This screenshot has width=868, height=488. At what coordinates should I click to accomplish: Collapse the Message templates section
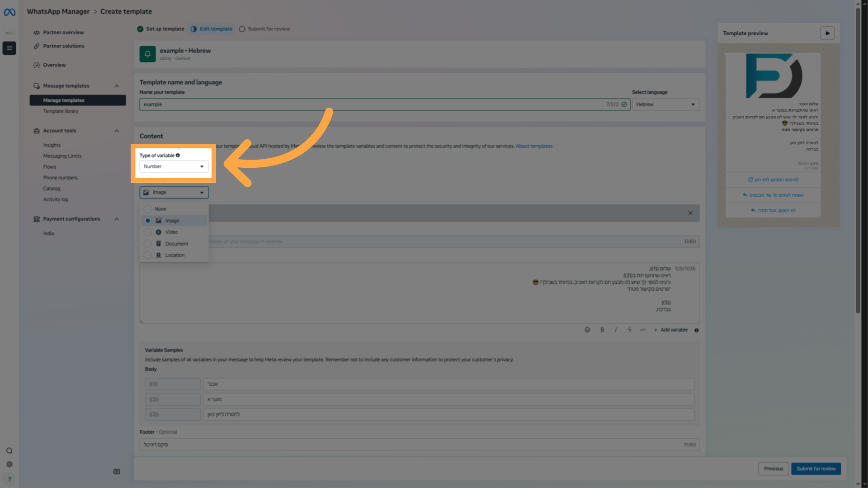116,86
